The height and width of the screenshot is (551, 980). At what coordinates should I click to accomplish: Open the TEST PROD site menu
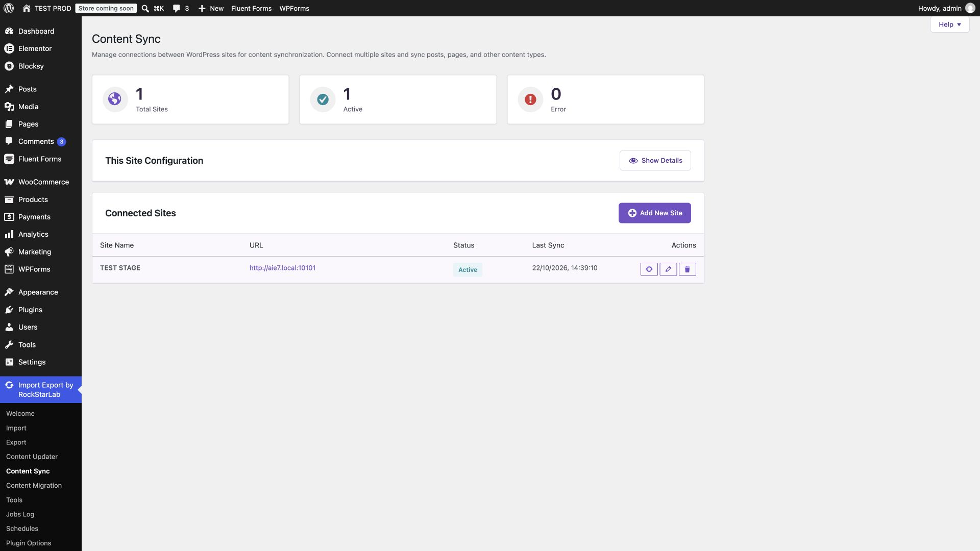click(46, 8)
